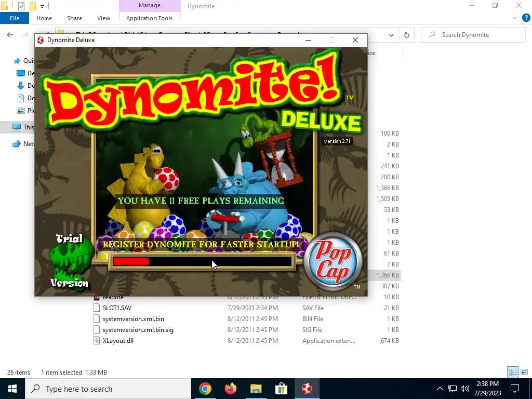This screenshot has width=532, height=399.
Task: Click the Search Dynomite box
Action: (x=473, y=35)
